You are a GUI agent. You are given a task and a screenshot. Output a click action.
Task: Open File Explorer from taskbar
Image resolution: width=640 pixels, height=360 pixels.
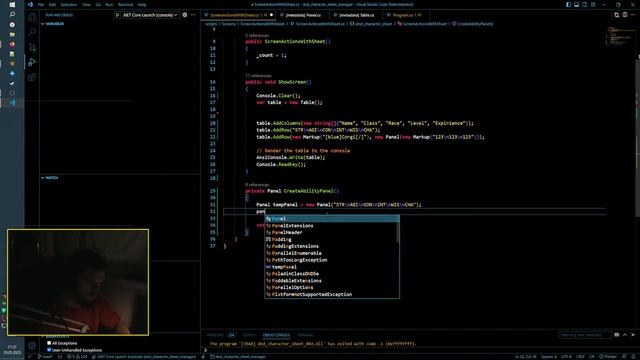pos(12,34)
